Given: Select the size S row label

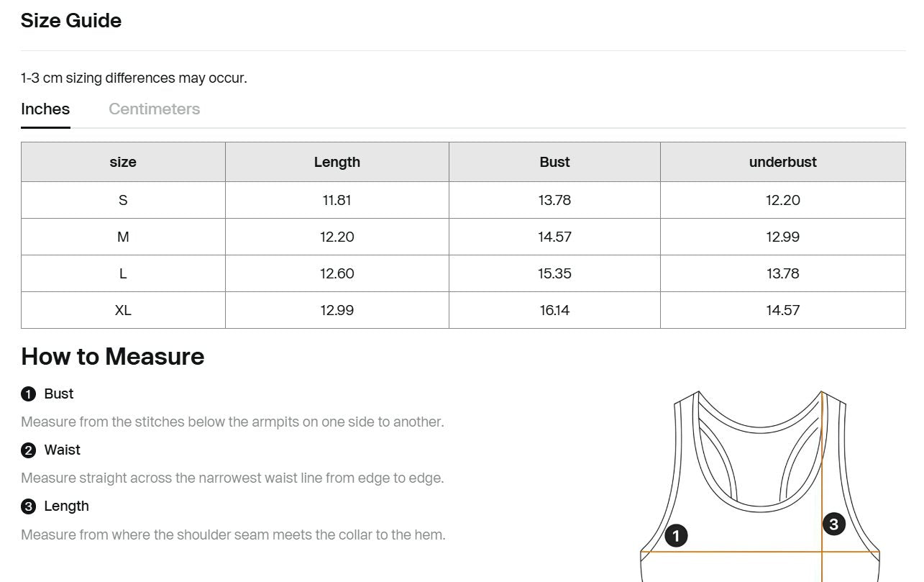Looking at the screenshot, I should pos(123,200).
